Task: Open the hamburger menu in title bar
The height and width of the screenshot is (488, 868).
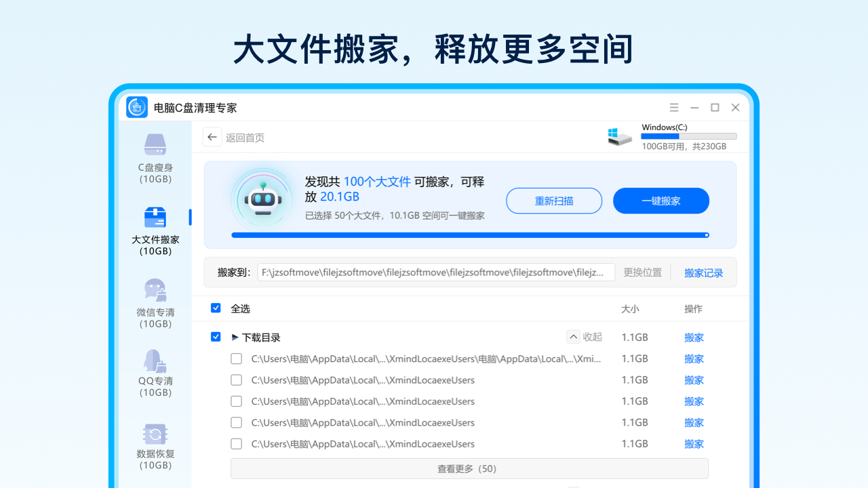Action: click(x=673, y=107)
